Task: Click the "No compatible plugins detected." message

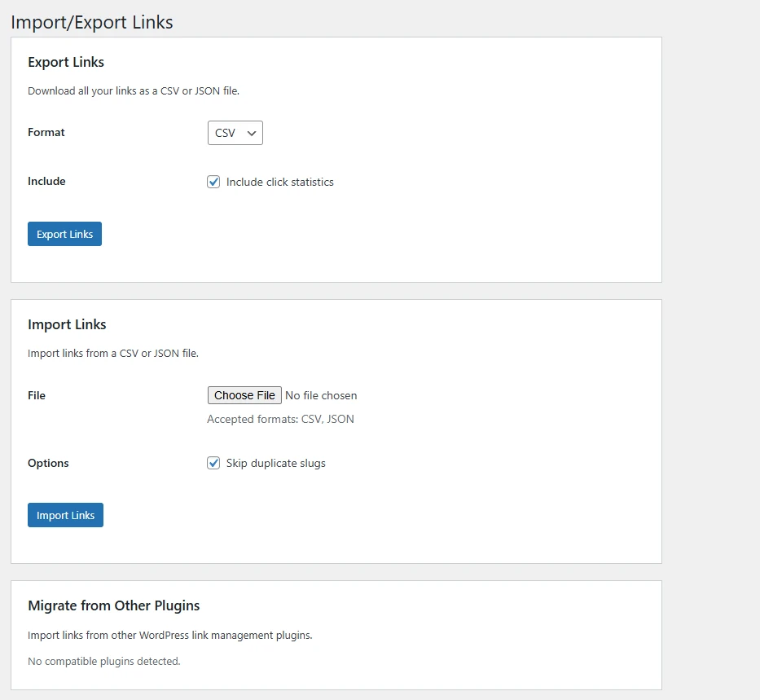Action: pyautogui.click(x=103, y=661)
